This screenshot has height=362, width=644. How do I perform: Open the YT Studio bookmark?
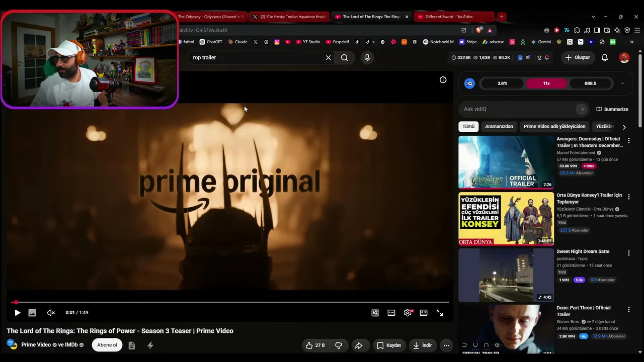(308, 42)
